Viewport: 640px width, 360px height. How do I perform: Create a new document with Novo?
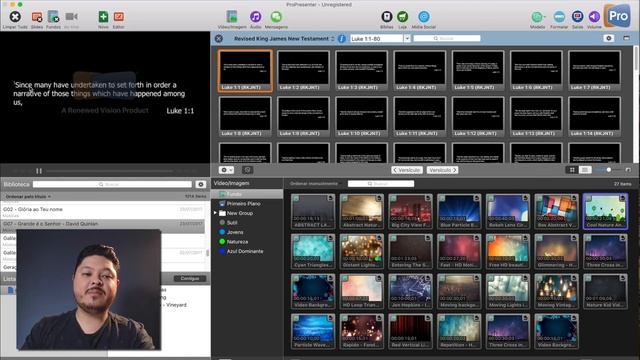[x=103, y=17]
